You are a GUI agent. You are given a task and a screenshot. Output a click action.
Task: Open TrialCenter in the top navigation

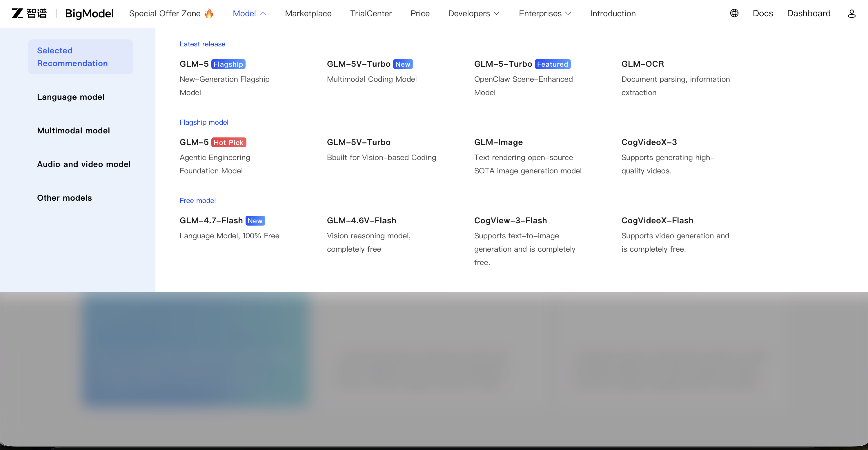pos(371,14)
